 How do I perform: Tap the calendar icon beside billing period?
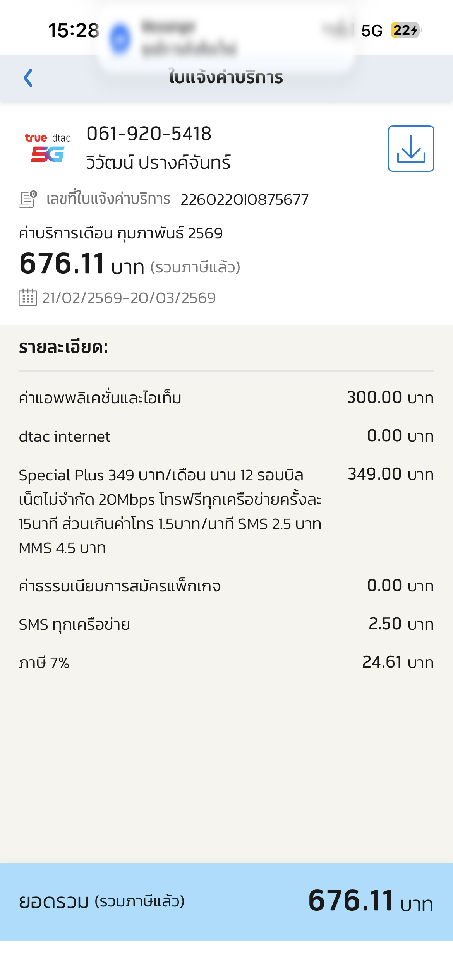point(28,298)
